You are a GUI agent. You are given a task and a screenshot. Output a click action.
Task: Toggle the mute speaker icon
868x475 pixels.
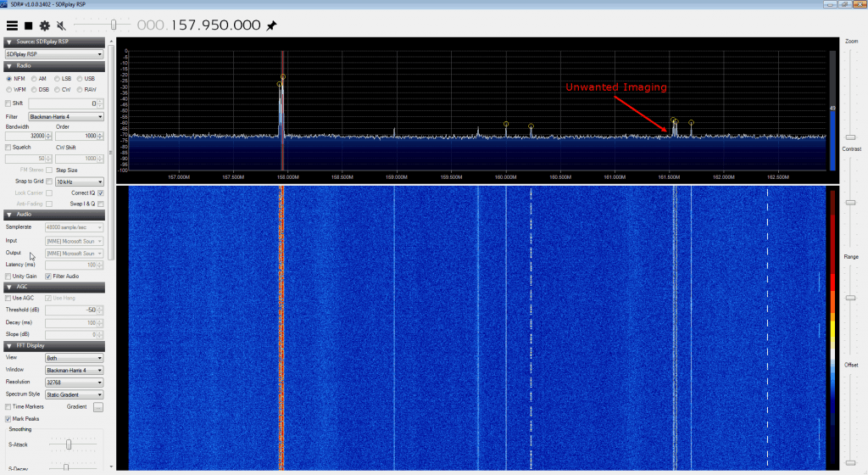click(61, 26)
